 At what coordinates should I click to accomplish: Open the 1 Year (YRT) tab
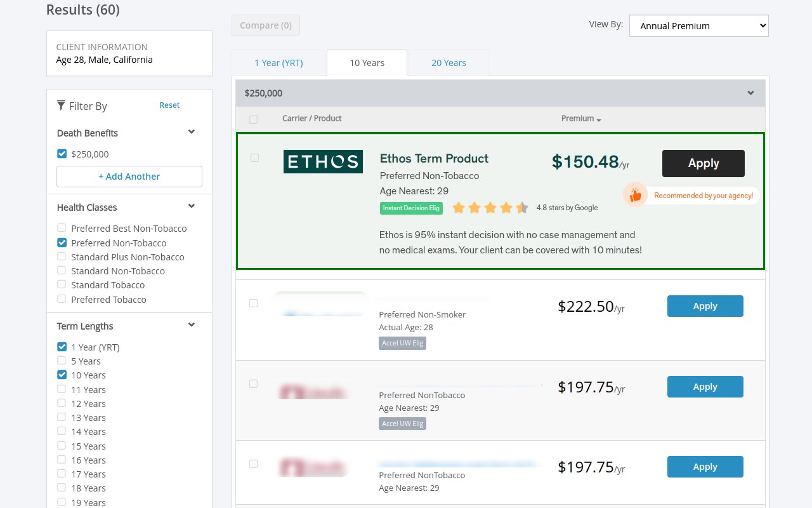click(x=278, y=63)
